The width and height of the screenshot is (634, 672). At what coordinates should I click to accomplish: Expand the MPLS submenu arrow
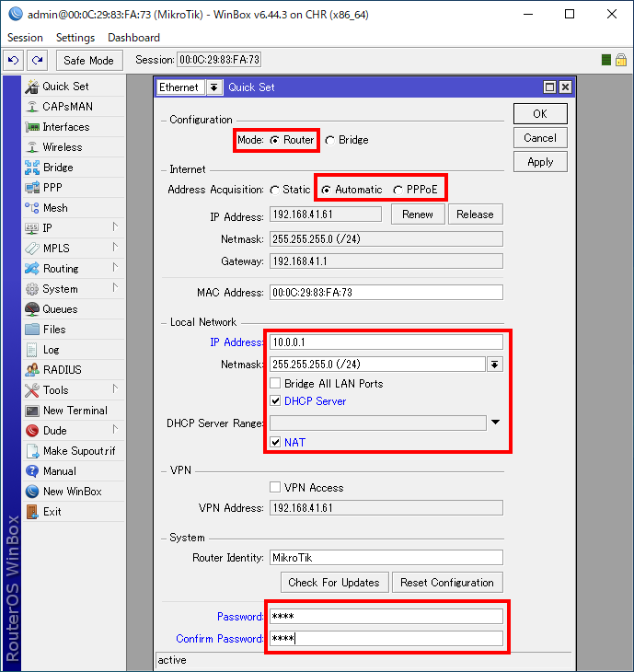tap(115, 247)
